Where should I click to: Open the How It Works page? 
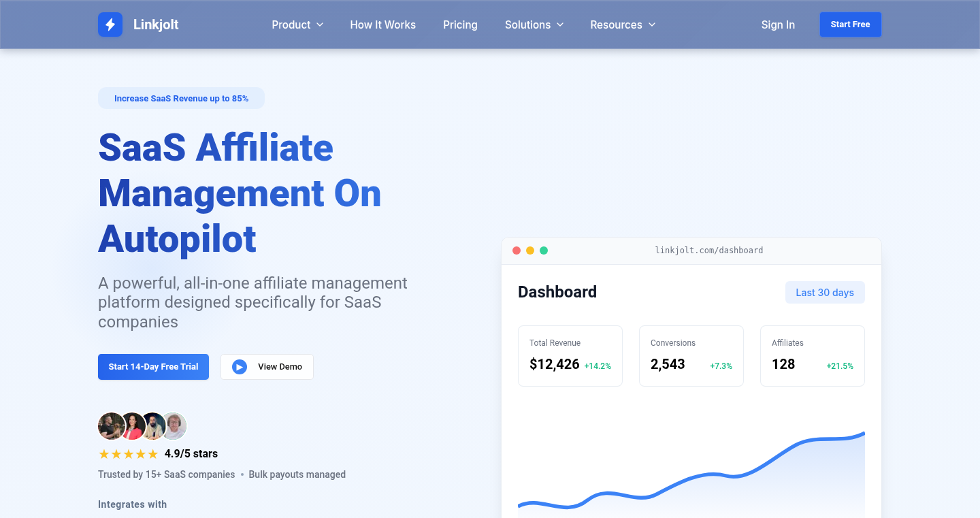tap(382, 25)
